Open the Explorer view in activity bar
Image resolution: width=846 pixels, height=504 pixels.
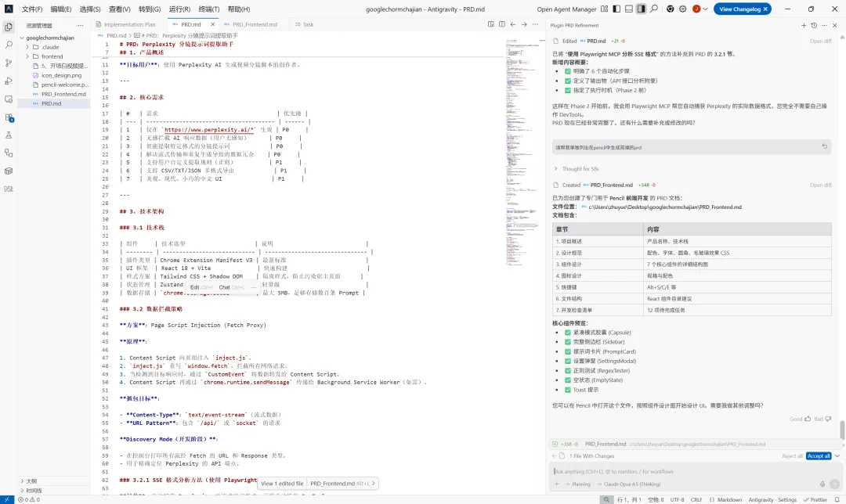[x=9, y=27]
